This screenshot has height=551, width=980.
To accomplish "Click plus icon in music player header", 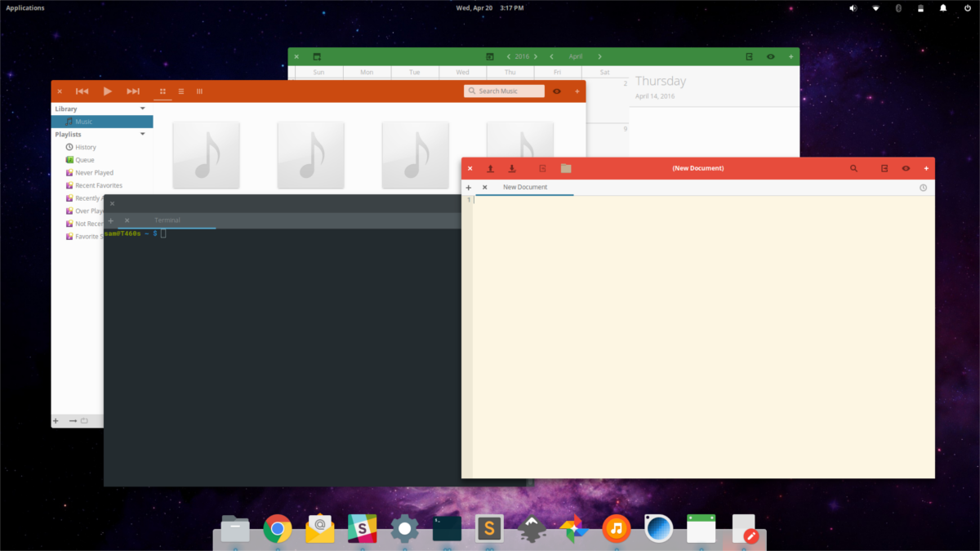I will [577, 91].
